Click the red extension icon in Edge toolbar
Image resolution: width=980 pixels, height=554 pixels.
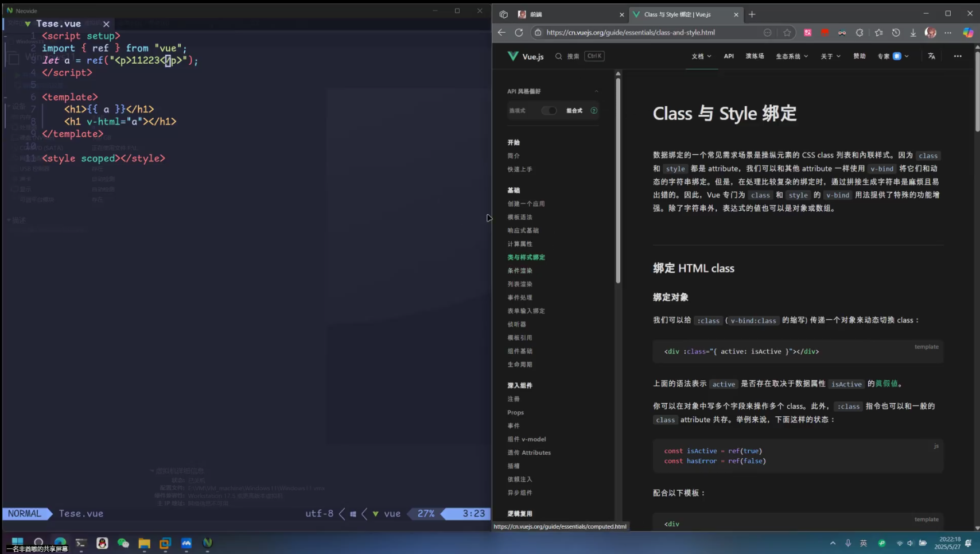825,33
